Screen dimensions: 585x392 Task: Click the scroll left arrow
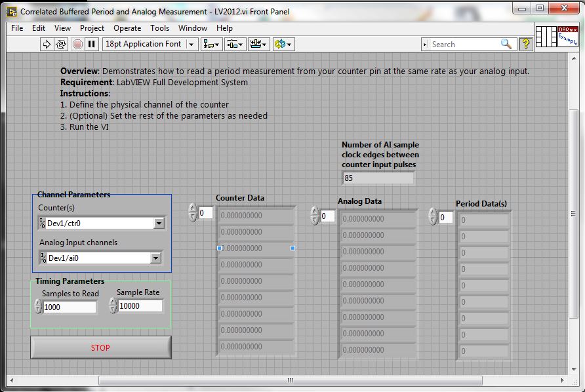(x=12, y=380)
